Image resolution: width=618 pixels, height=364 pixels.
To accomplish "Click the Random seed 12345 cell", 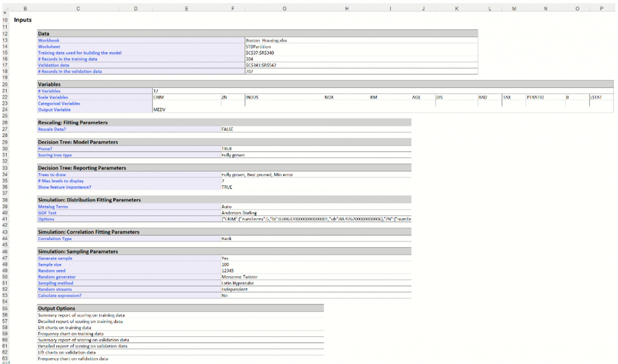I will (x=228, y=270).
